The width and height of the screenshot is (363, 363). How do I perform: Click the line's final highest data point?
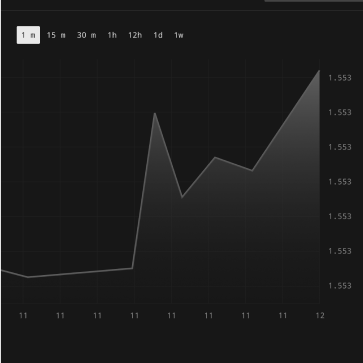click(319, 71)
